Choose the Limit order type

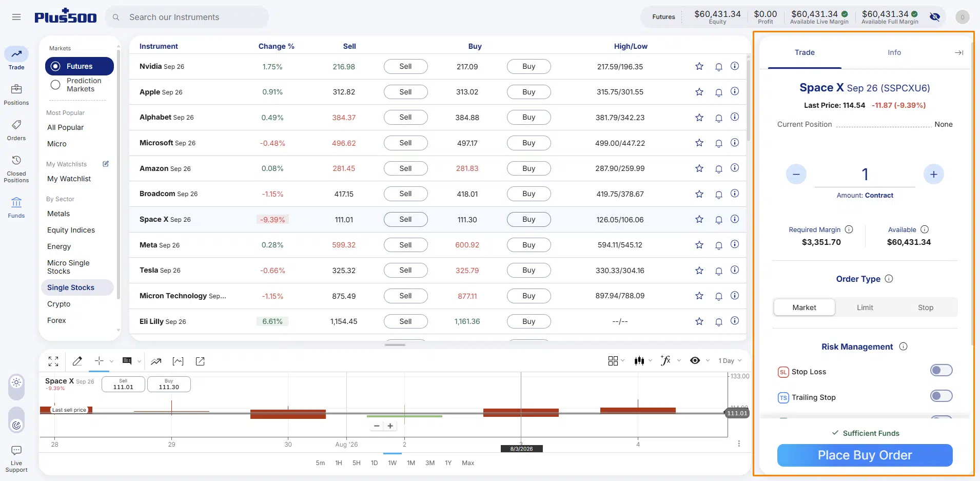point(865,307)
